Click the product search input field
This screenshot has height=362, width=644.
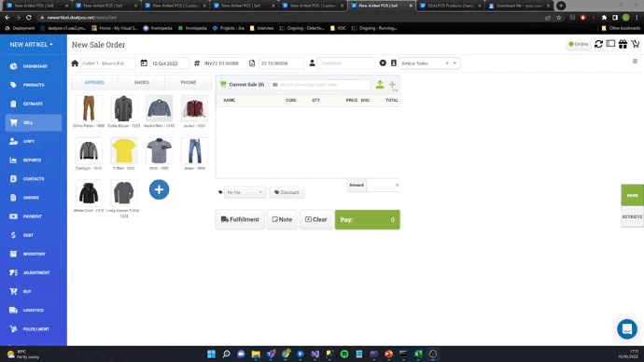click(320, 85)
